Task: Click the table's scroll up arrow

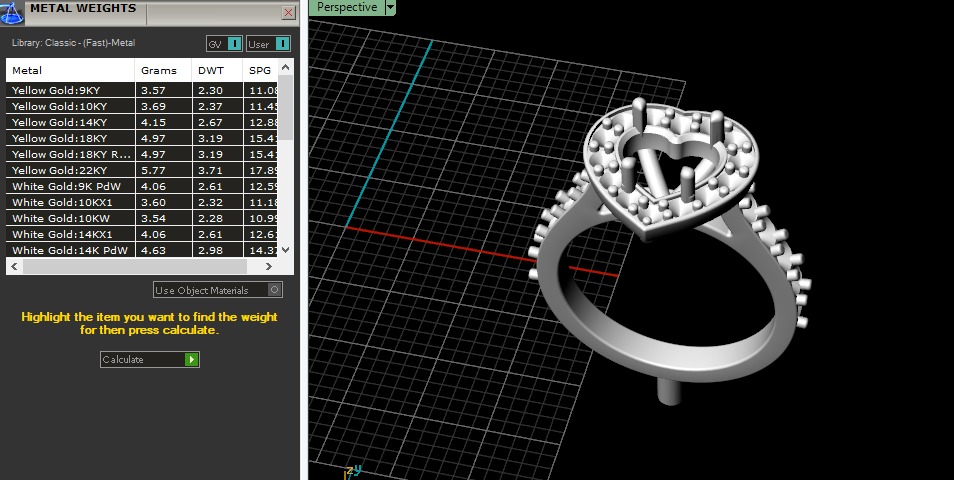Action: (286, 66)
